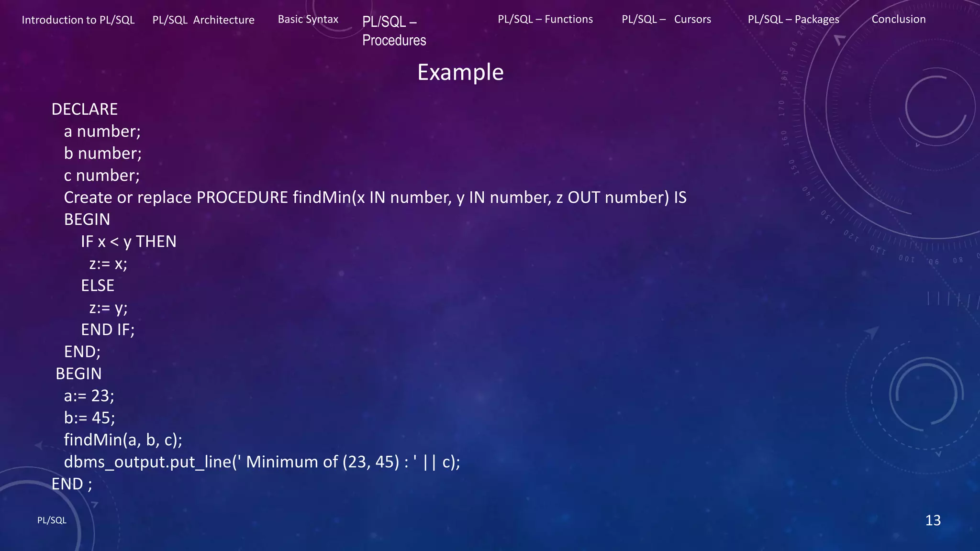Click the END IF; statement
Image resolution: width=980 pixels, height=551 pixels.
click(108, 330)
